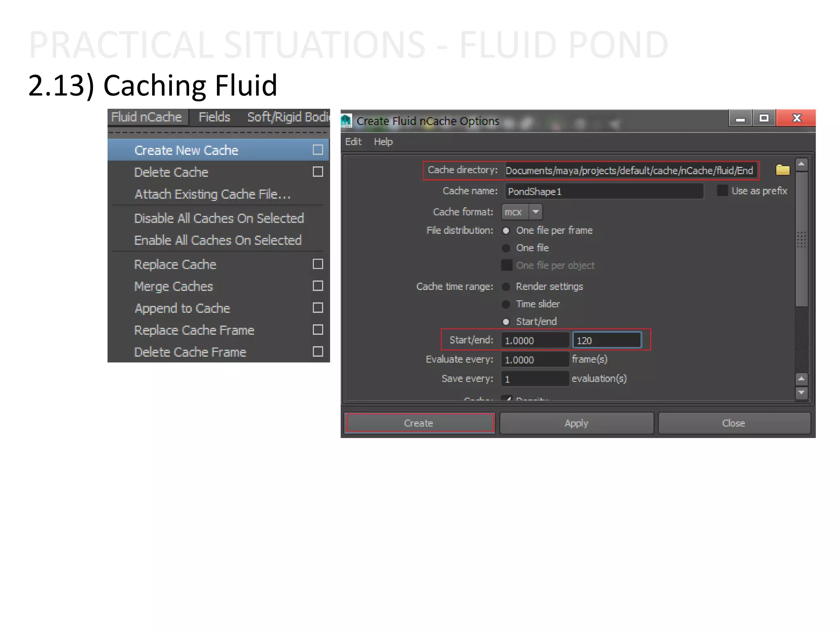840x630 pixels.
Task: Select Merge Caches menu item
Action: point(219,286)
